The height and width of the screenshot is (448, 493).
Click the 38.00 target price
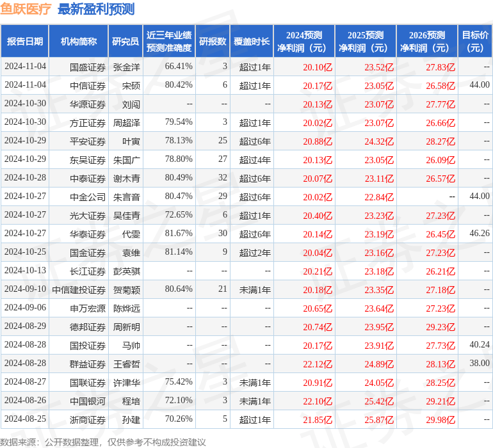tap(480, 363)
